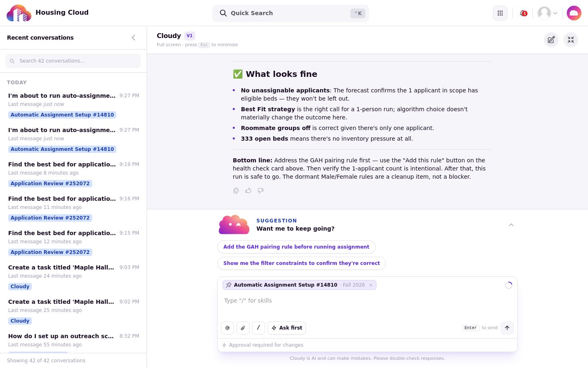Send the message with arrow button

click(x=507, y=328)
